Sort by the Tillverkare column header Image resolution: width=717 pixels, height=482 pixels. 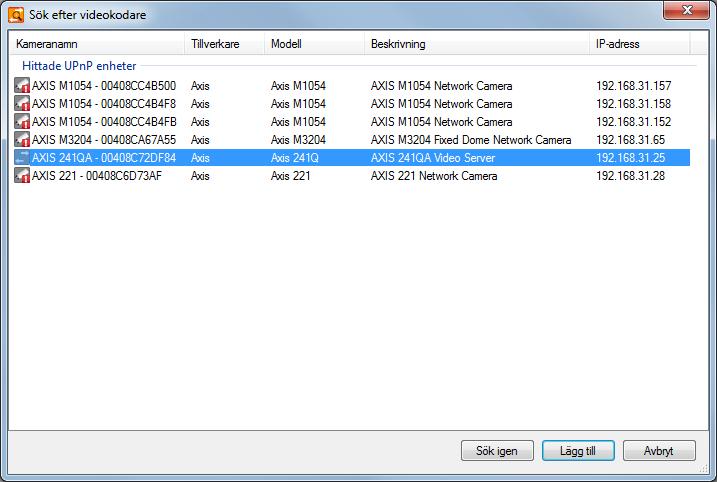pos(224,44)
